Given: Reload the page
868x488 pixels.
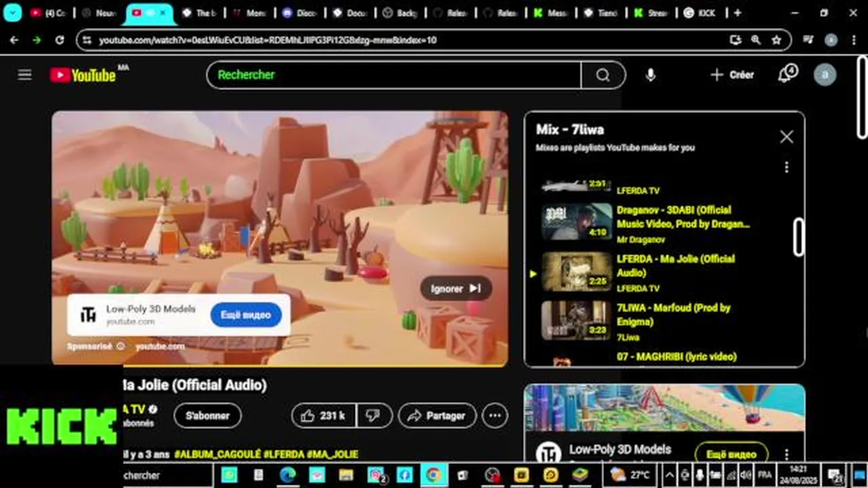Looking at the screenshot, I should pyautogui.click(x=60, y=40).
